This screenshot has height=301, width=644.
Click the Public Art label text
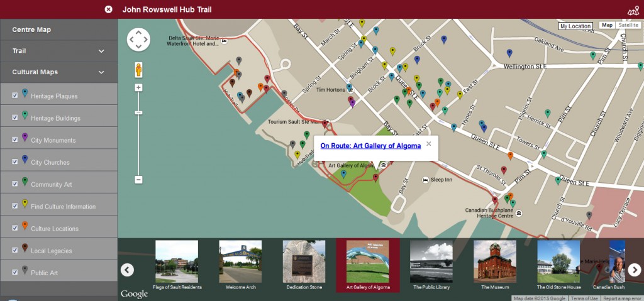45,273
